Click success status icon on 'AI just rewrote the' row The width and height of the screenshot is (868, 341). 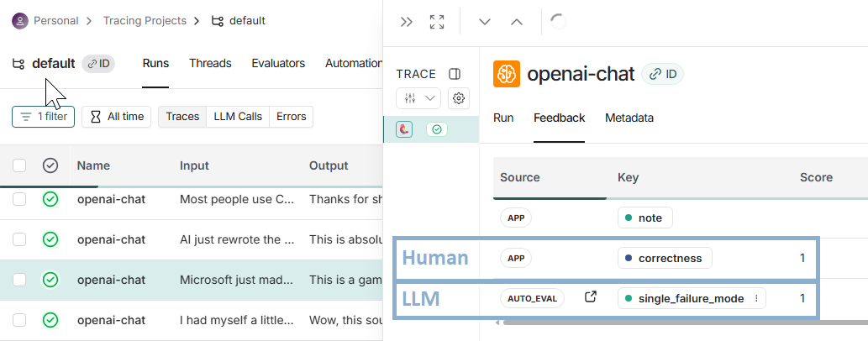click(50, 239)
